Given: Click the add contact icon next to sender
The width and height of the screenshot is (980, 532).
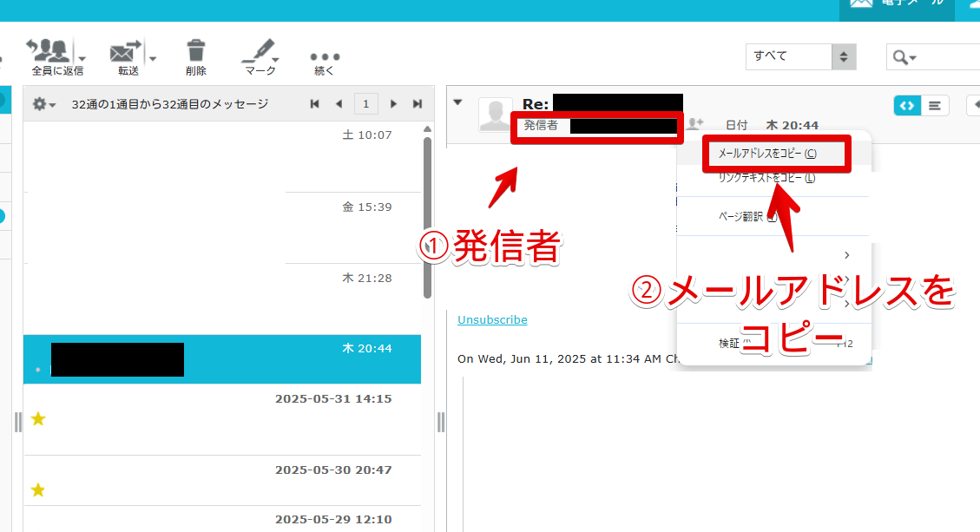Looking at the screenshot, I should click(x=695, y=124).
